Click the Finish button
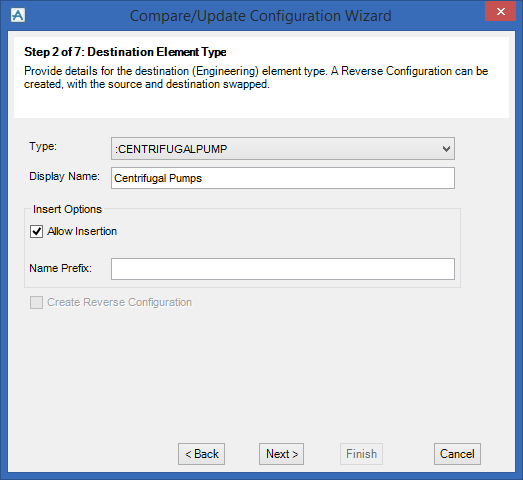523x480 pixels. (x=361, y=454)
